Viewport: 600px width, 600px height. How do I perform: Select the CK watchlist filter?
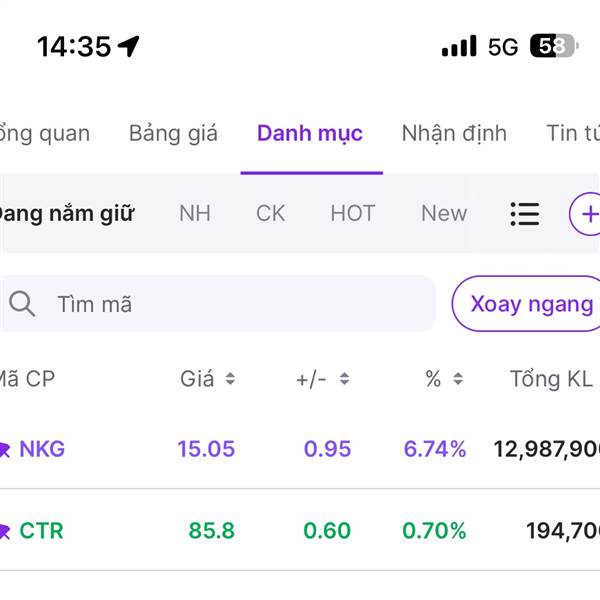click(270, 213)
